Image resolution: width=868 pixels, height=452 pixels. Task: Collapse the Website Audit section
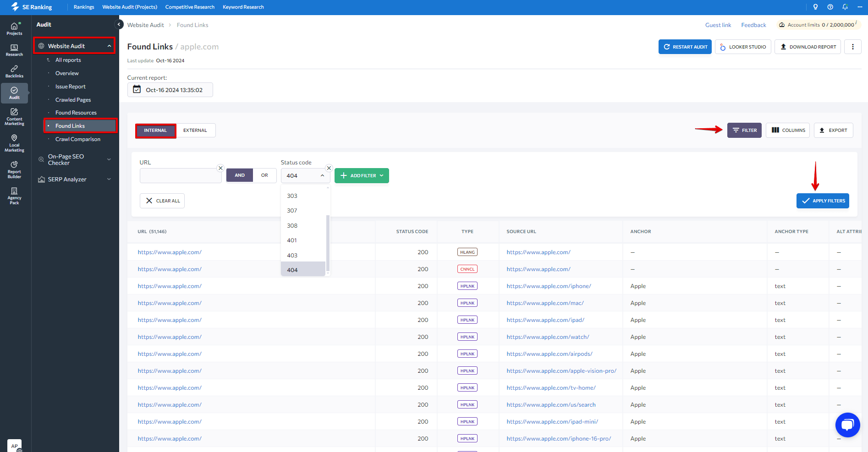(109, 46)
